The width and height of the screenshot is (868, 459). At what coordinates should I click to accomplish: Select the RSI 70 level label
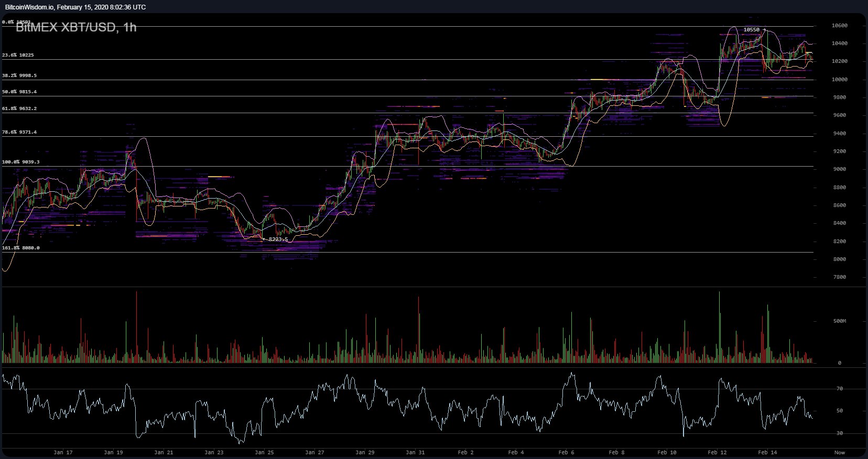pos(840,389)
